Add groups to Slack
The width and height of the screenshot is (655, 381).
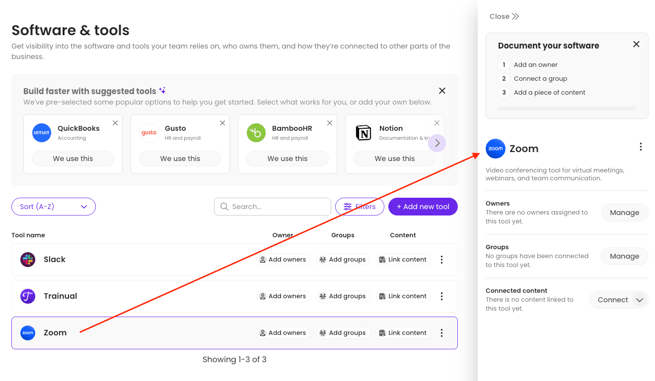343,259
